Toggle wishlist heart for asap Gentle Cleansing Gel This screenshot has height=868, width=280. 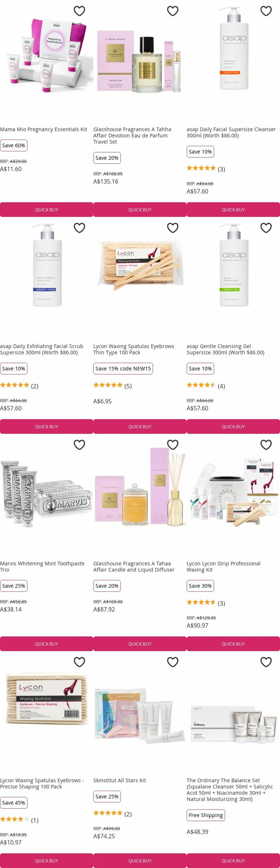coord(266,228)
